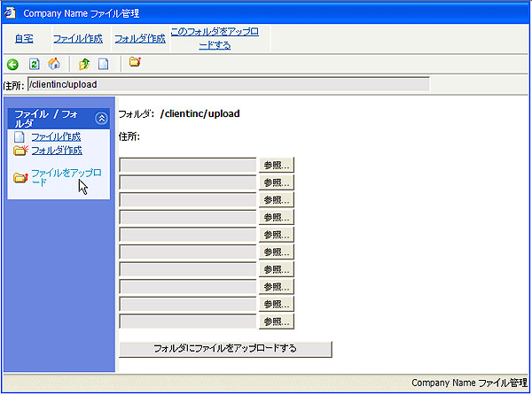
Task: Click the second 参照... browse button
Action: [277, 182]
